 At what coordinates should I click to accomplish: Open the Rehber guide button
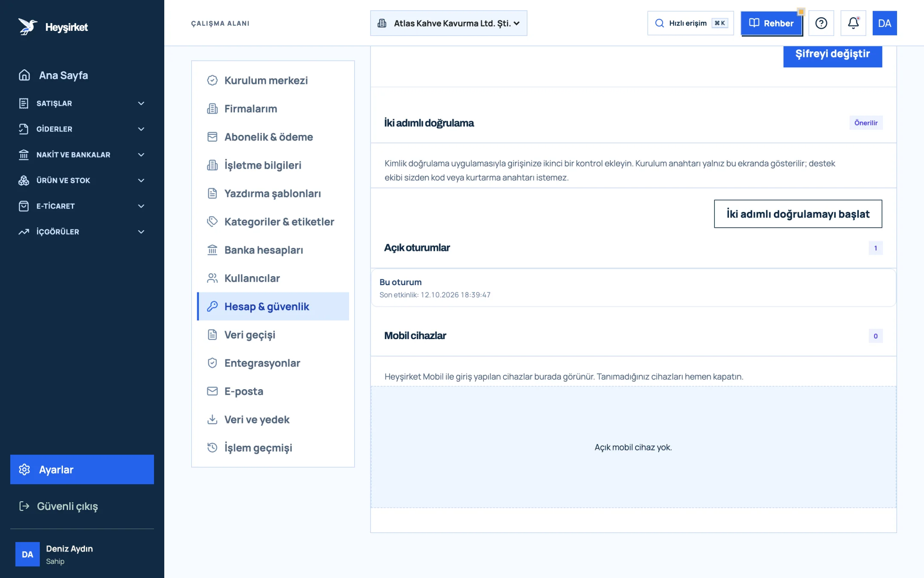coord(771,23)
